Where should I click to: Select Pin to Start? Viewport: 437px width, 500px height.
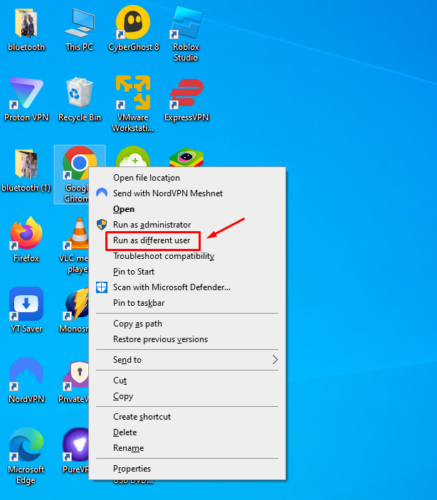(187, 272)
